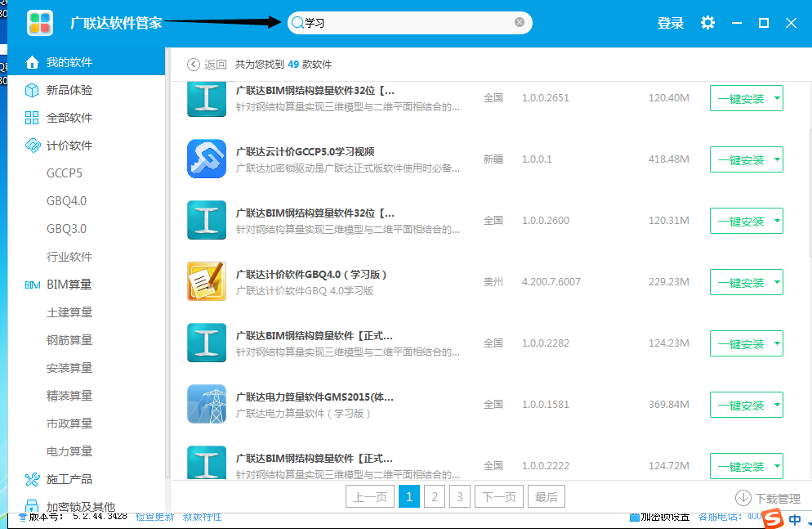Select GBQ3.0 in the sidebar
This screenshot has height=529, width=812.
pyautogui.click(x=66, y=229)
